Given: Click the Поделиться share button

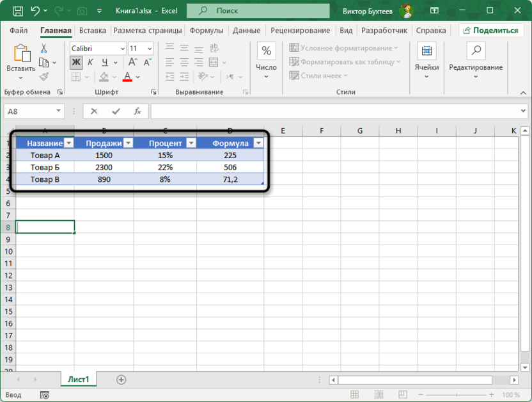Looking at the screenshot, I should 492,30.
